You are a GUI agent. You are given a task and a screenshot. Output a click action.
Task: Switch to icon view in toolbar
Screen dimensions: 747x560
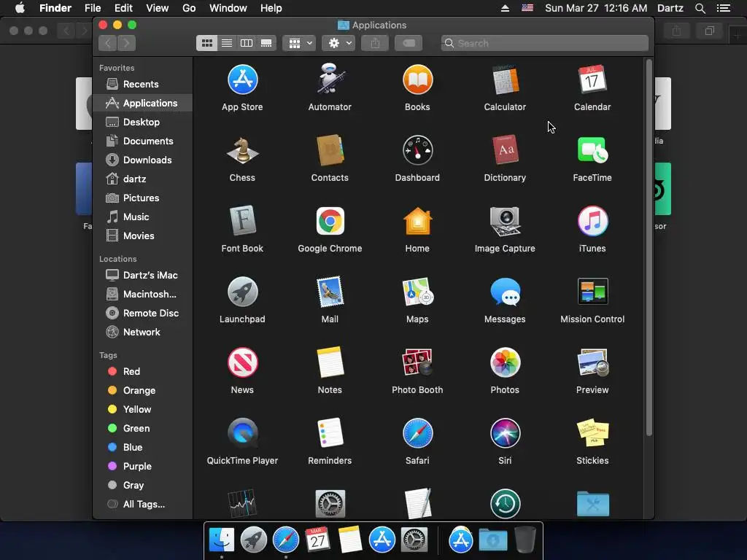[x=206, y=43]
